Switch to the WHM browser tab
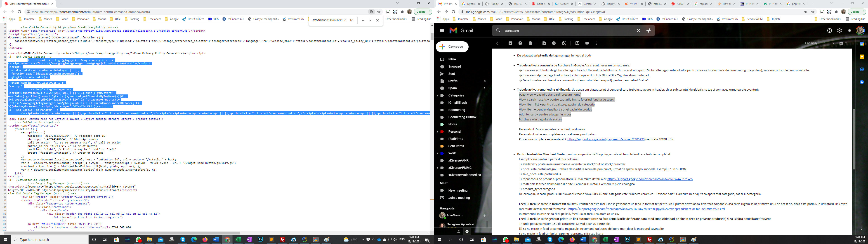Viewport: 868px width, 244px height. click(633, 4)
